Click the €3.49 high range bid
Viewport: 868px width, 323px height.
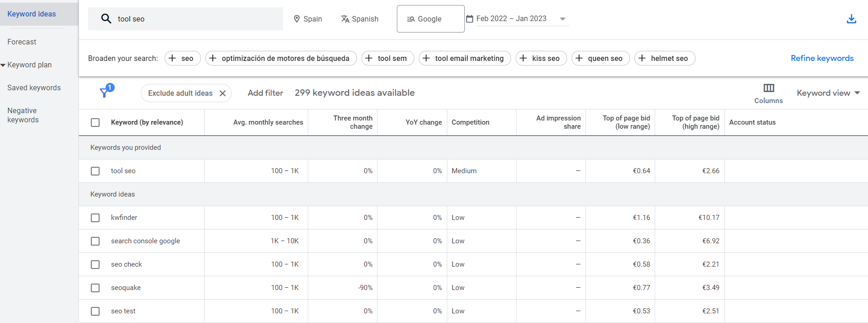(x=711, y=288)
